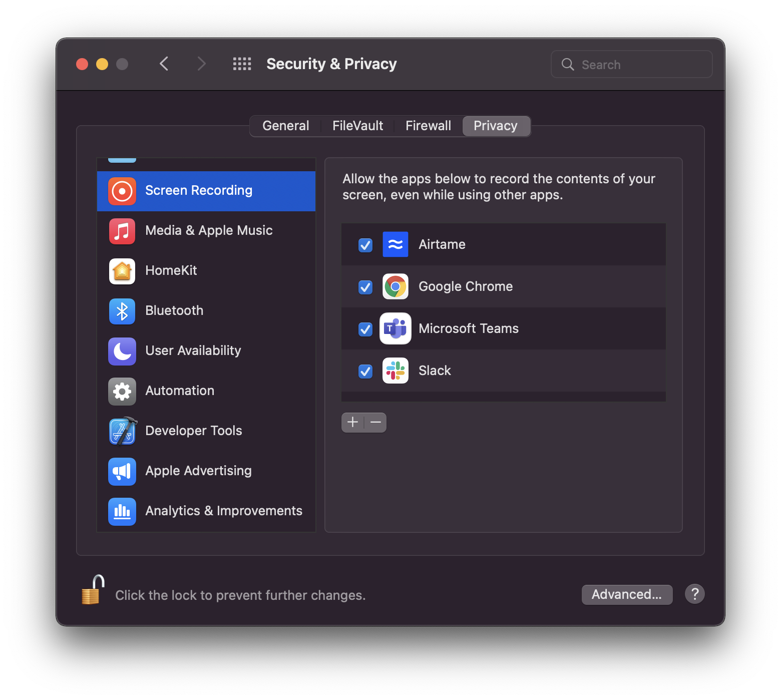Add an app with the plus button

(x=352, y=423)
